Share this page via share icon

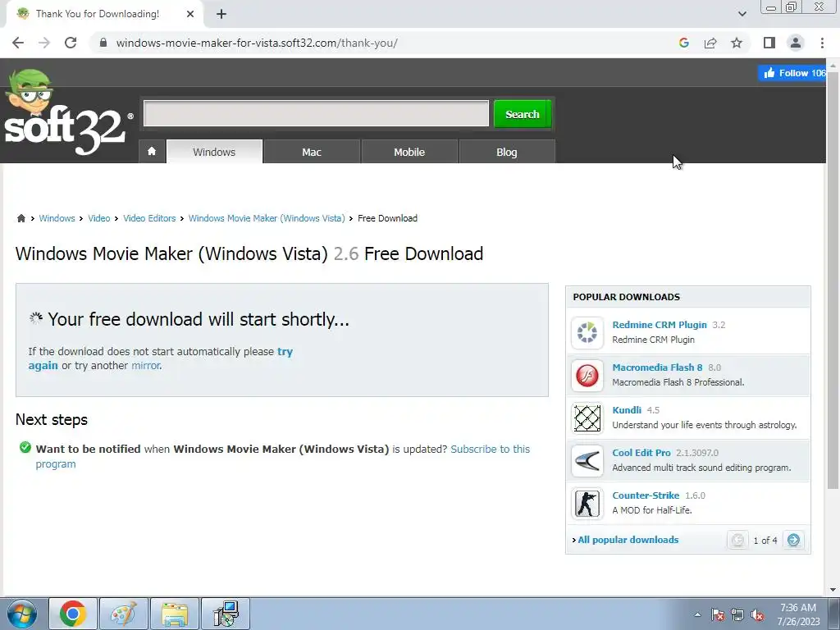pyautogui.click(x=710, y=43)
